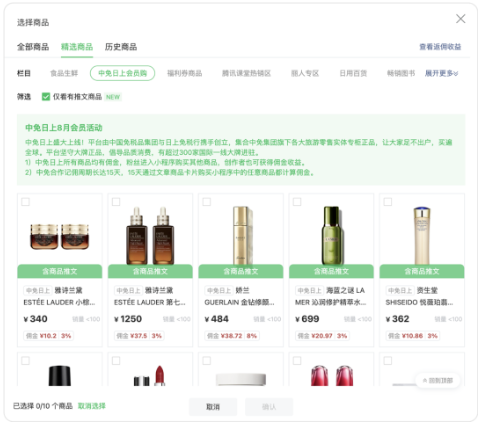Click the GUERLAIN 金钻修颜 product title
The image size is (482, 427).
point(240,302)
